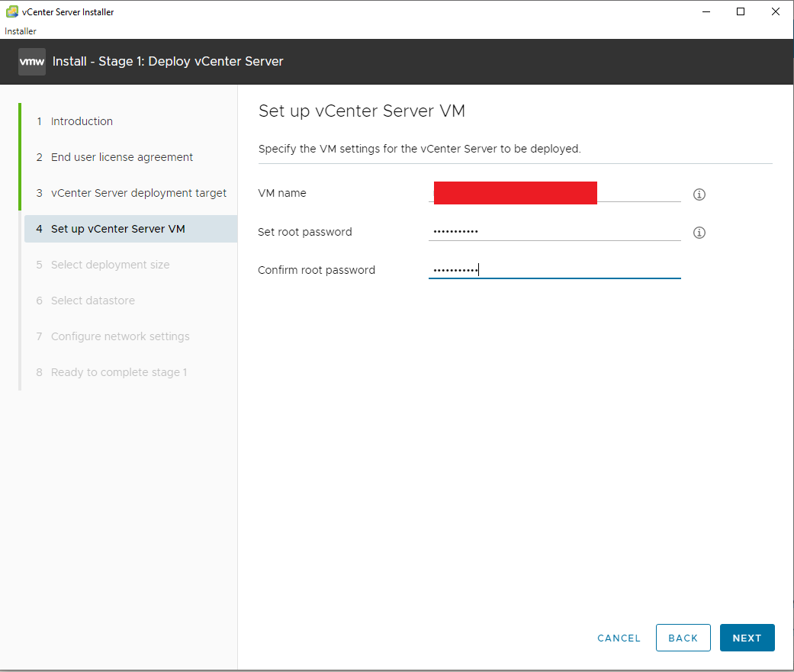Click the 'Confirm root password' label
The image size is (794, 672).
[317, 270]
